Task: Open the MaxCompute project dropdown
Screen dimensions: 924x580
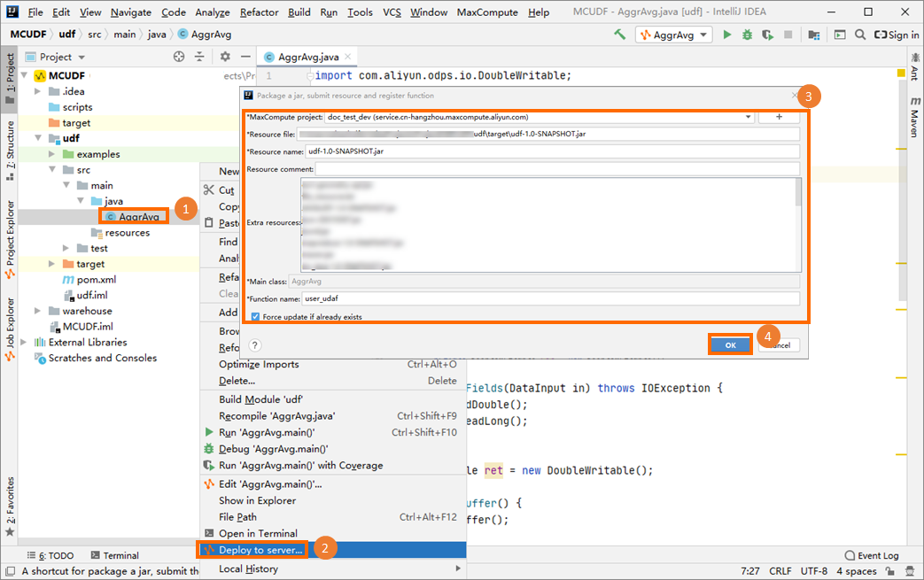Action: (x=749, y=117)
